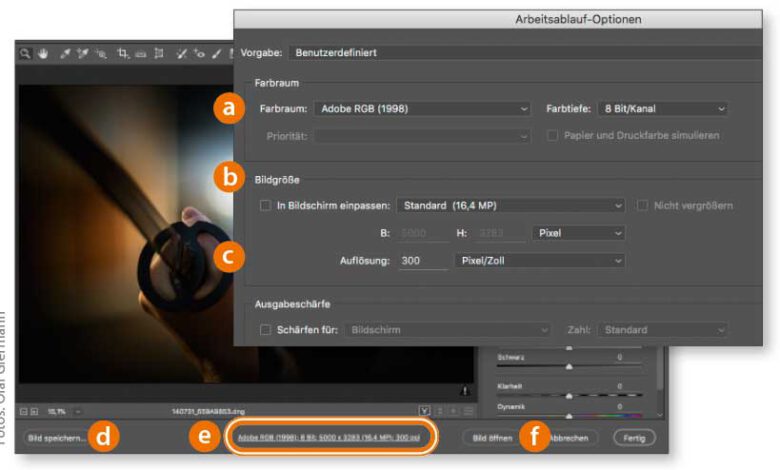Select the Color Sampler tool
The width and height of the screenshot is (780, 470).
tap(84, 55)
